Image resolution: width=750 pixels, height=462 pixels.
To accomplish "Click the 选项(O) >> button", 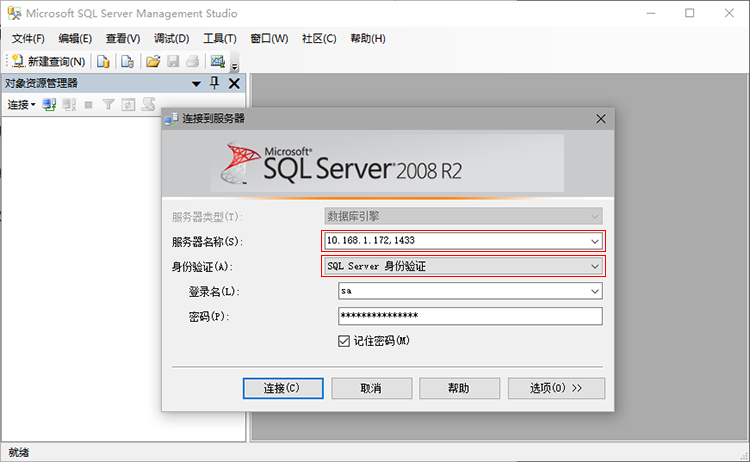I will [x=556, y=388].
